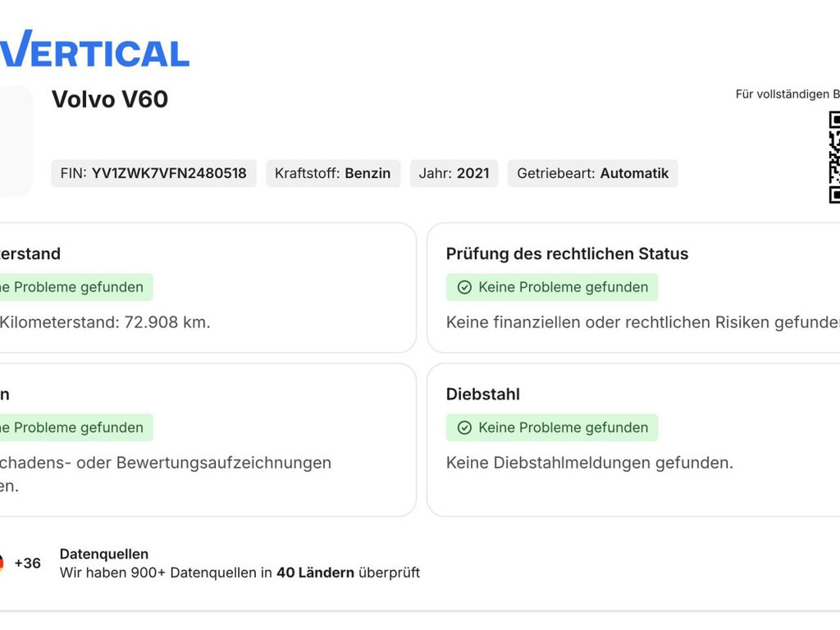The image size is (840, 630).
Task: Click the green badge under Diebstahl
Action: pos(552,427)
